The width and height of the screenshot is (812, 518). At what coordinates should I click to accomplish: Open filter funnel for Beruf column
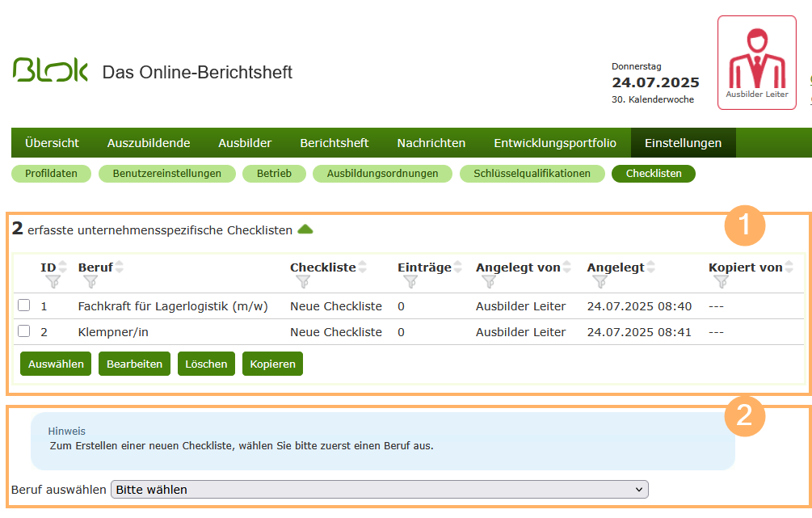90,282
